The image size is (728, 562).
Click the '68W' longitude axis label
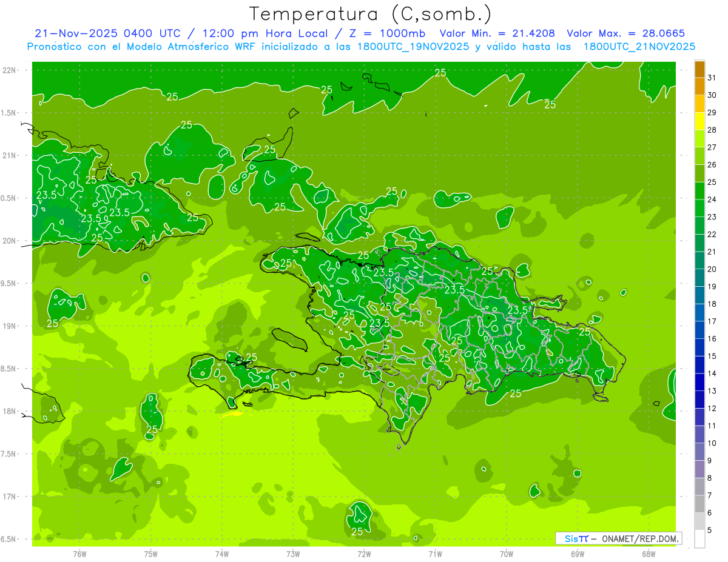pos(649,554)
